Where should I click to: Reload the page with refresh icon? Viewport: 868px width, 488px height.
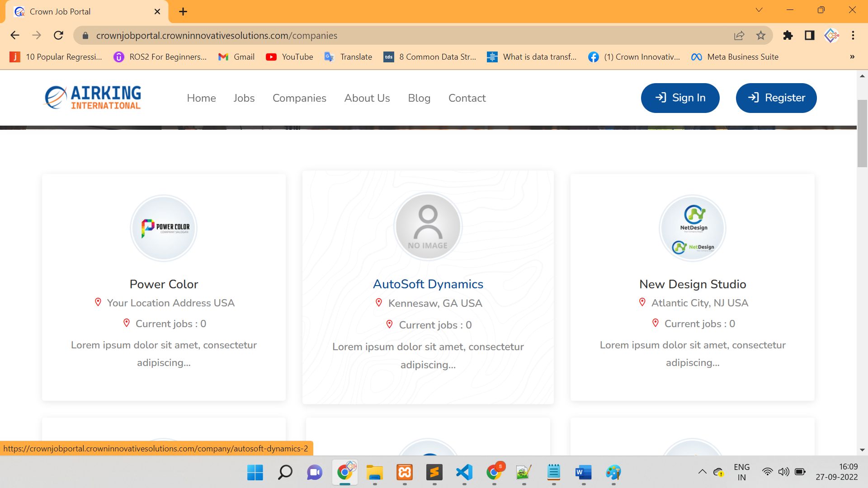click(x=58, y=35)
